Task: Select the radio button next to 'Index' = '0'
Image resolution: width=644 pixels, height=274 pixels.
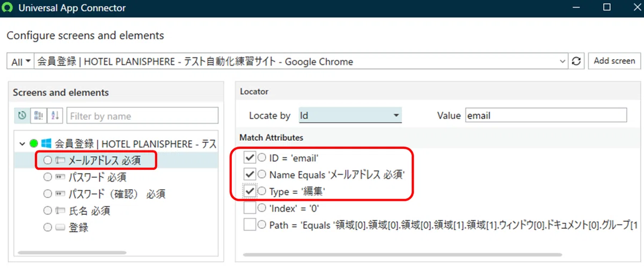Action: coord(262,208)
